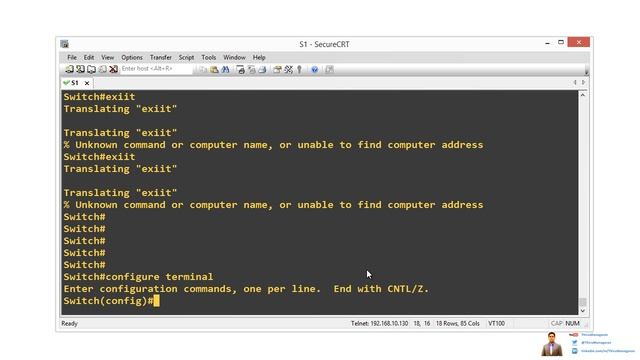Click the '18, 16' cursor position readout
The height and width of the screenshot is (360, 640).
[x=422, y=323]
